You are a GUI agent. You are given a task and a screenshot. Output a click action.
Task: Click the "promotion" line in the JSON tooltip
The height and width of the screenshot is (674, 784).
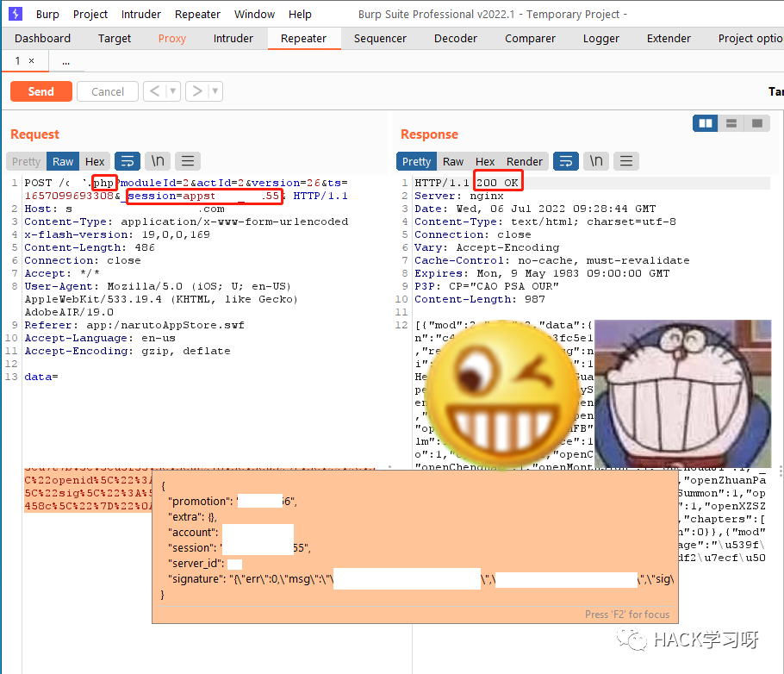pyautogui.click(x=233, y=501)
